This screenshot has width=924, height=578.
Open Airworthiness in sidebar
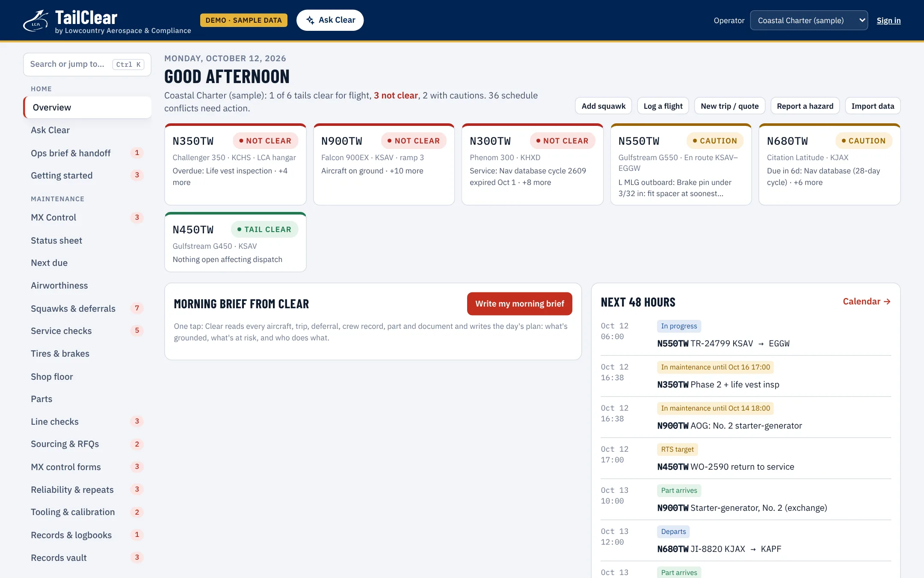[87, 285]
